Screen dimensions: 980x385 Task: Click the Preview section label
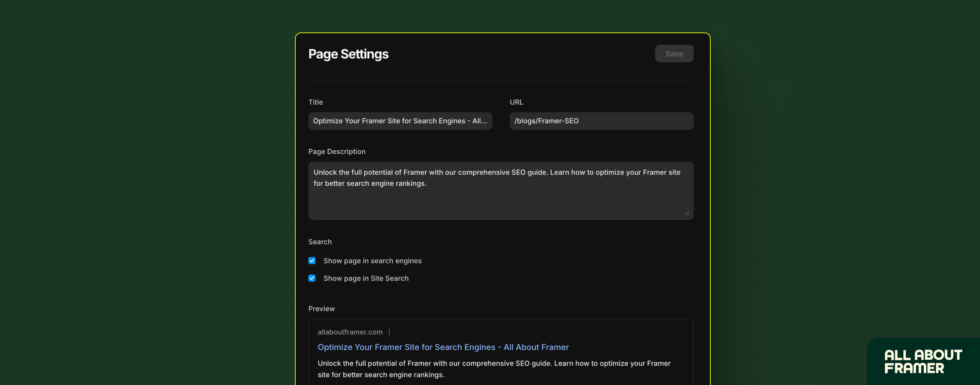321,309
